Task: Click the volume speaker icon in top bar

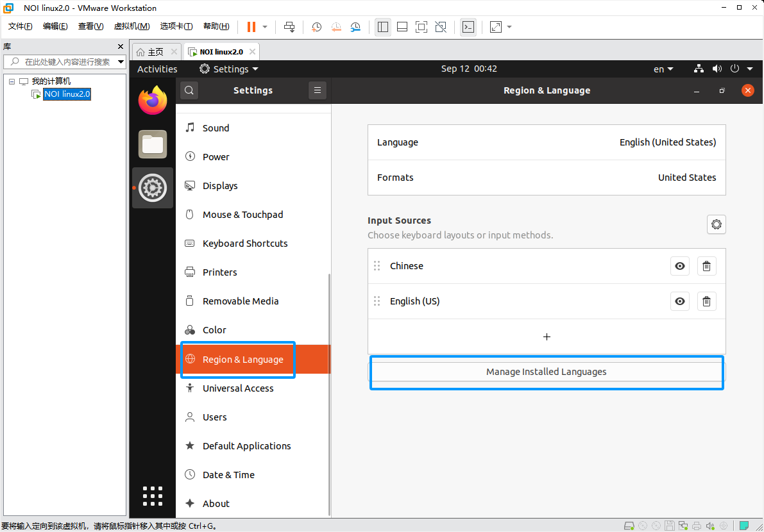Action: coord(717,69)
